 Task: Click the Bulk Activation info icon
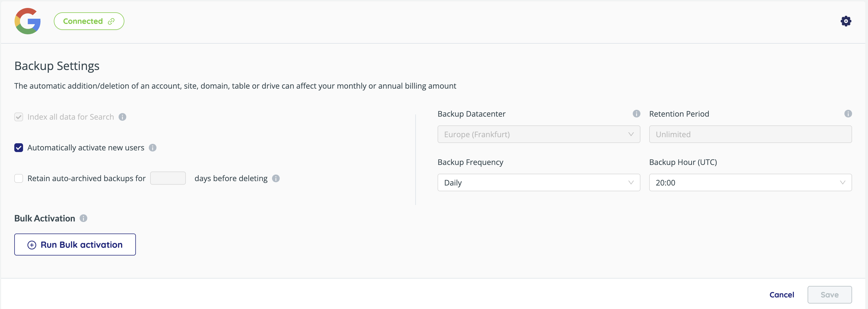(x=83, y=218)
